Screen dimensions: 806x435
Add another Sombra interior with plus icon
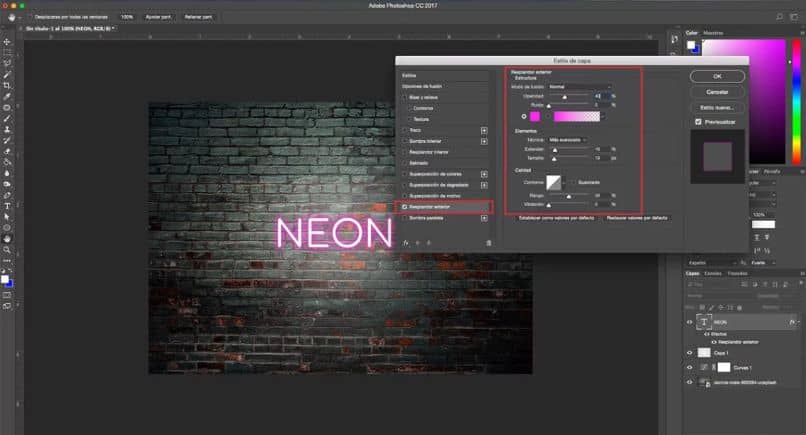[x=484, y=141]
